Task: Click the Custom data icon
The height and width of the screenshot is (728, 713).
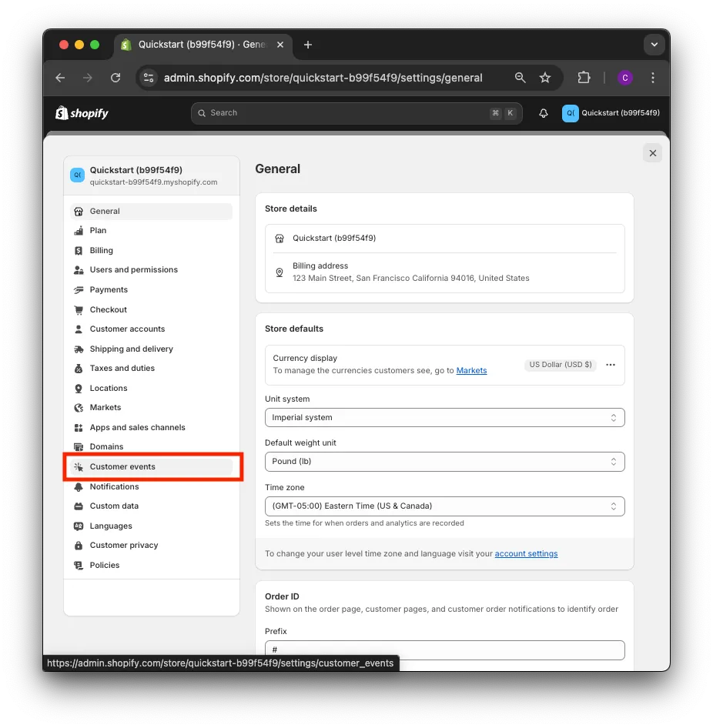Action: [79, 506]
